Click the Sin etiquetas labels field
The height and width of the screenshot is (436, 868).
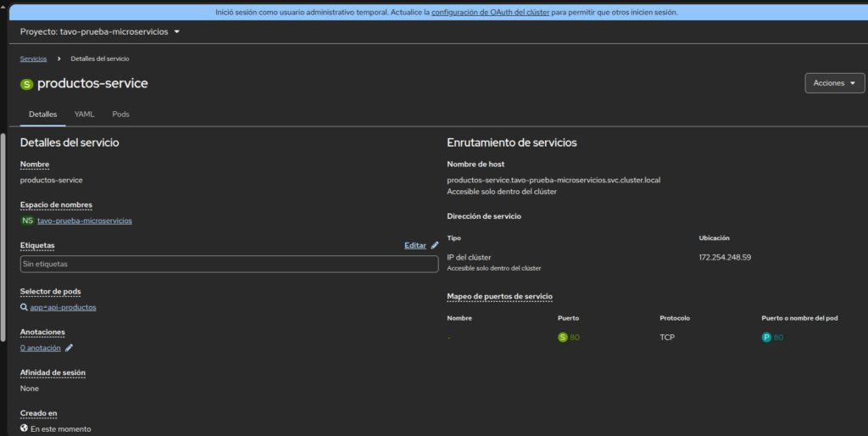pyautogui.click(x=229, y=265)
